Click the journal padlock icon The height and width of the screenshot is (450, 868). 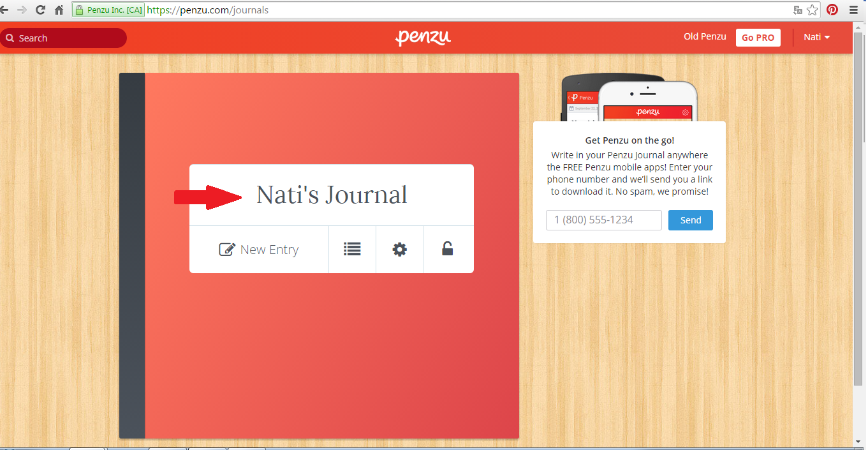tap(448, 249)
